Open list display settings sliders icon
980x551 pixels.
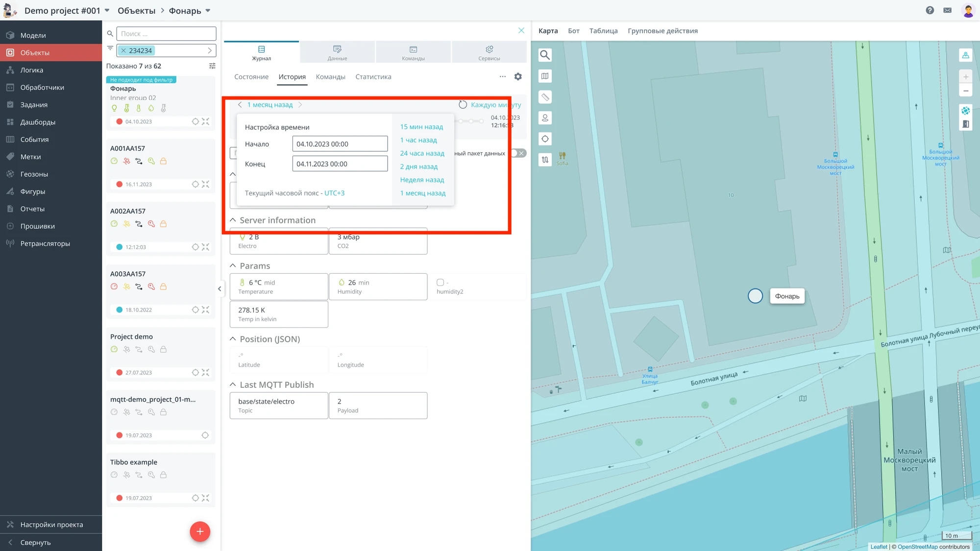[212, 66]
